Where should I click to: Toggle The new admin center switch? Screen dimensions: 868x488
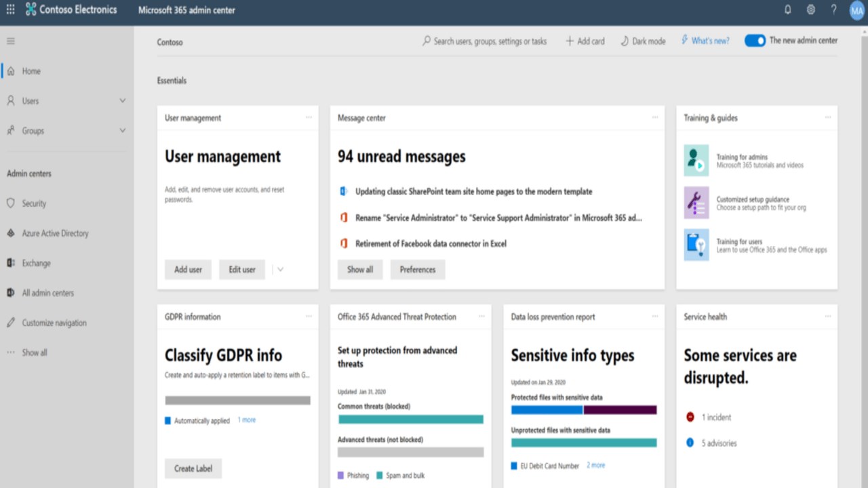tap(755, 41)
